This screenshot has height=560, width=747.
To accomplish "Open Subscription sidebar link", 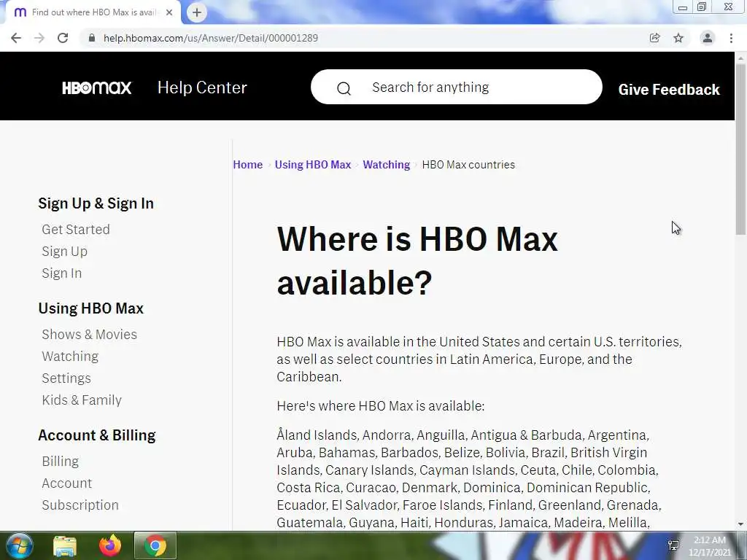I will [80, 505].
